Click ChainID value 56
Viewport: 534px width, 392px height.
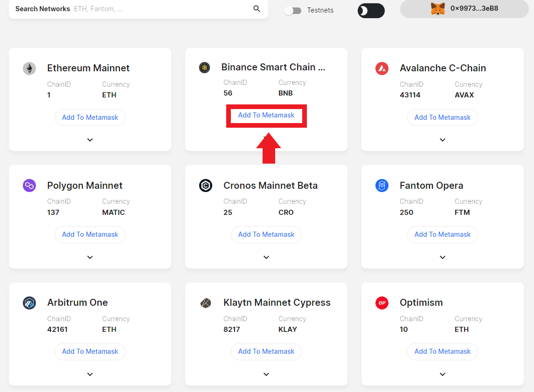228,93
